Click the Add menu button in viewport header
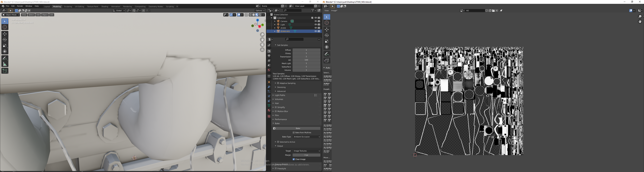Screen dimensions: 644x172 pos(38,15)
